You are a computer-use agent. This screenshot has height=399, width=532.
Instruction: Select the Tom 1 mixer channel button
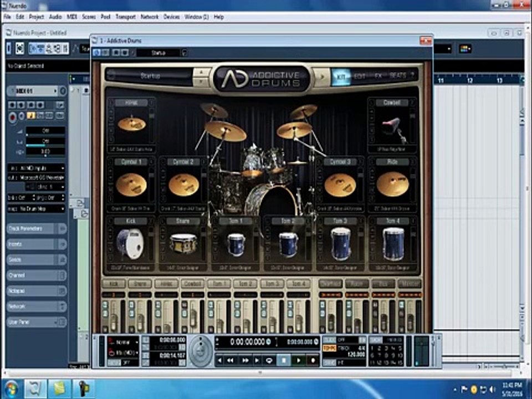click(x=219, y=284)
